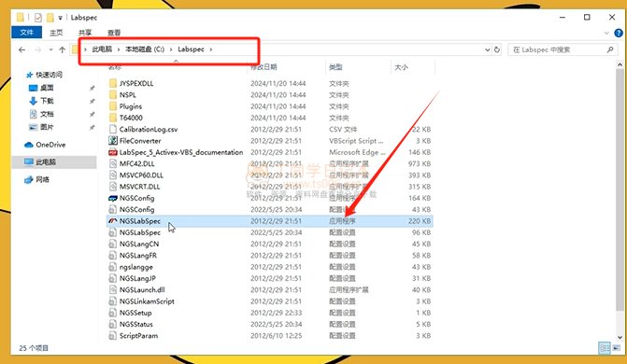The height and width of the screenshot is (364, 627).
Task: Select the NGSLabSpec application icon
Action: pos(113,221)
